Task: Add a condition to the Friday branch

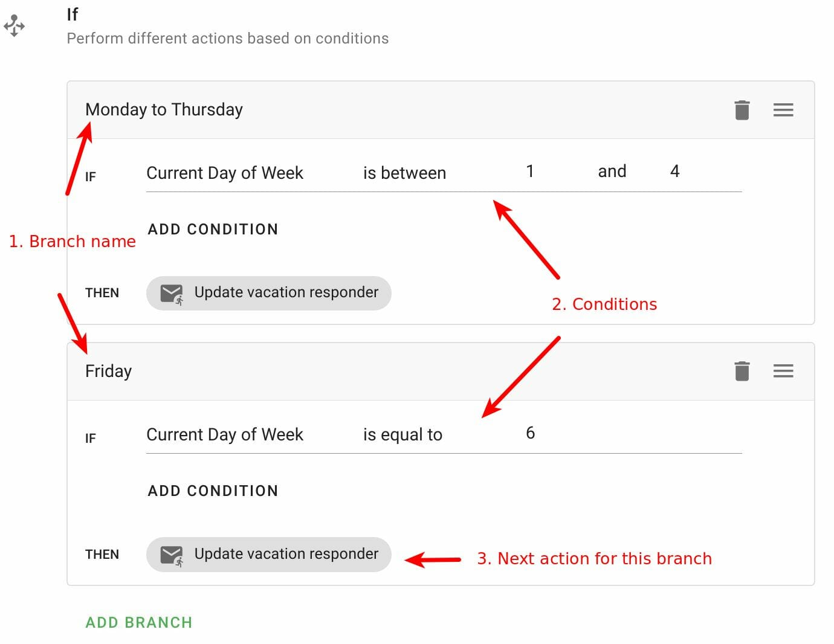Action: [x=213, y=491]
